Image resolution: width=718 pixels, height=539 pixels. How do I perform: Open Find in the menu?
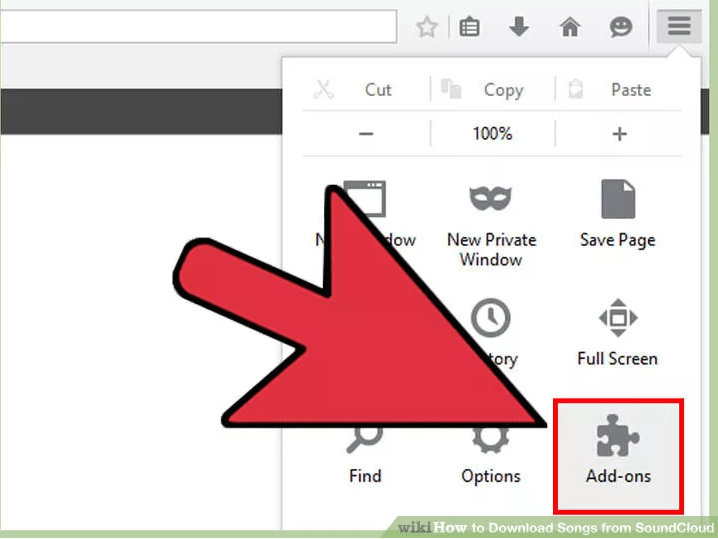click(x=365, y=456)
